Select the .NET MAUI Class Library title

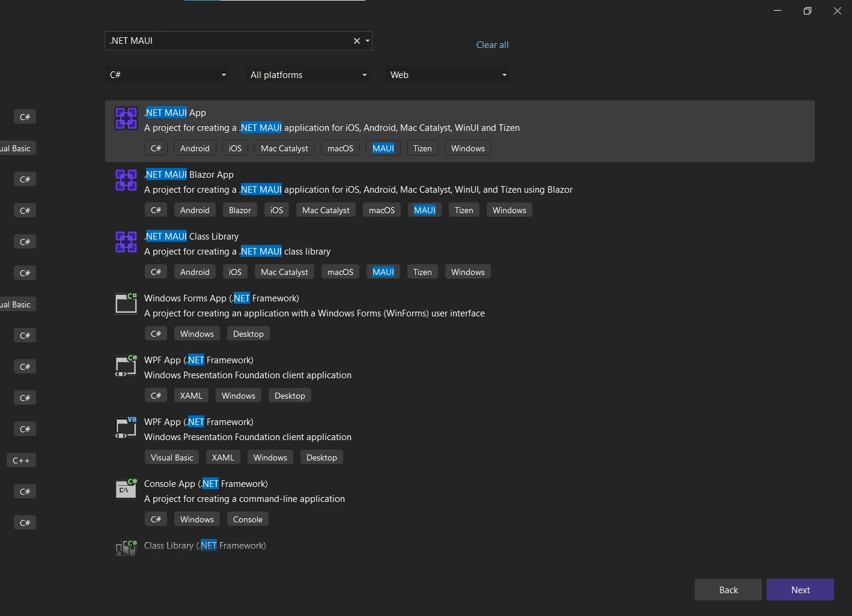[191, 237]
